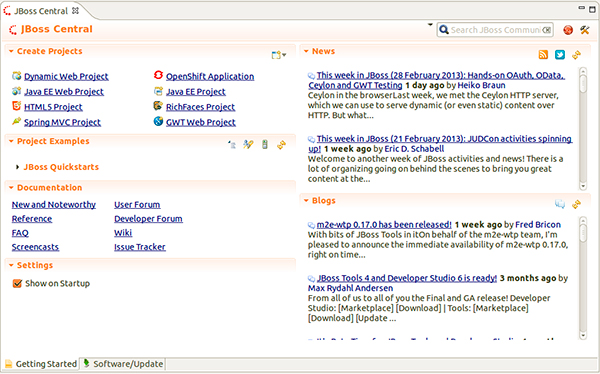The image size is (600, 374).
Task: Click the RichFaces Project icon
Action: [x=158, y=106]
